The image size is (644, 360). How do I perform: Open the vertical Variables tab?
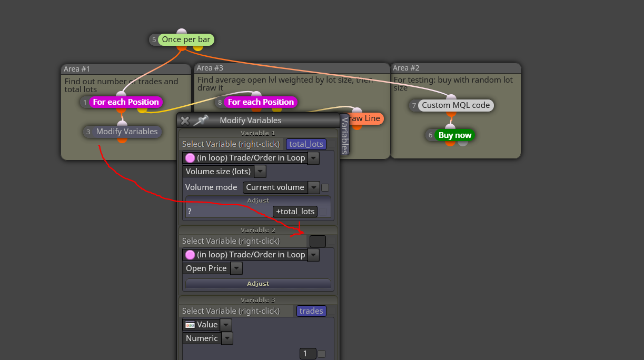[x=345, y=135]
